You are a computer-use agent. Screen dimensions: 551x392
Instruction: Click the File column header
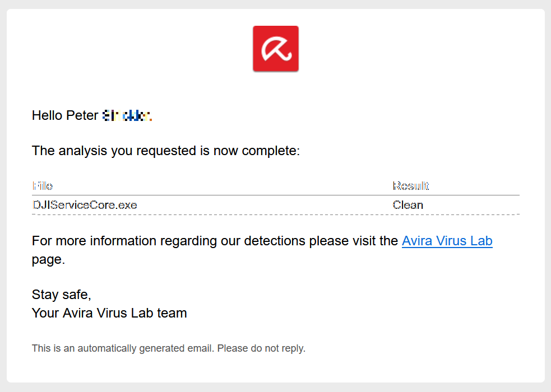[x=43, y=186]
